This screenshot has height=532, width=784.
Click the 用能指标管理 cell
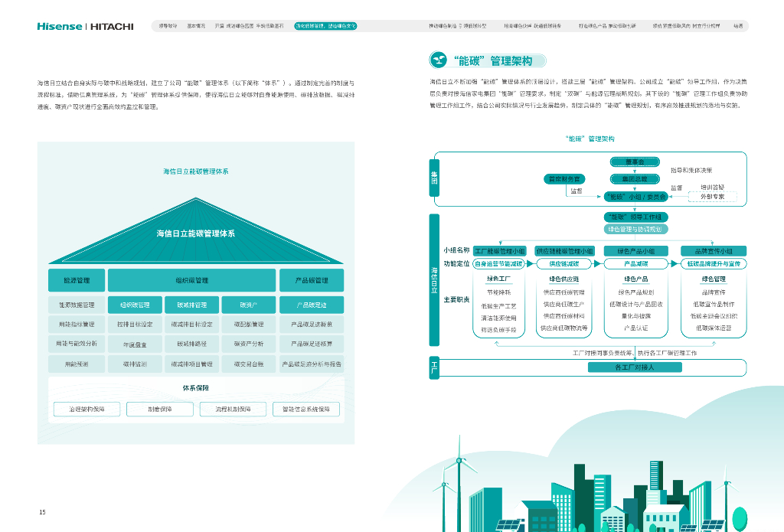(77, 325)
